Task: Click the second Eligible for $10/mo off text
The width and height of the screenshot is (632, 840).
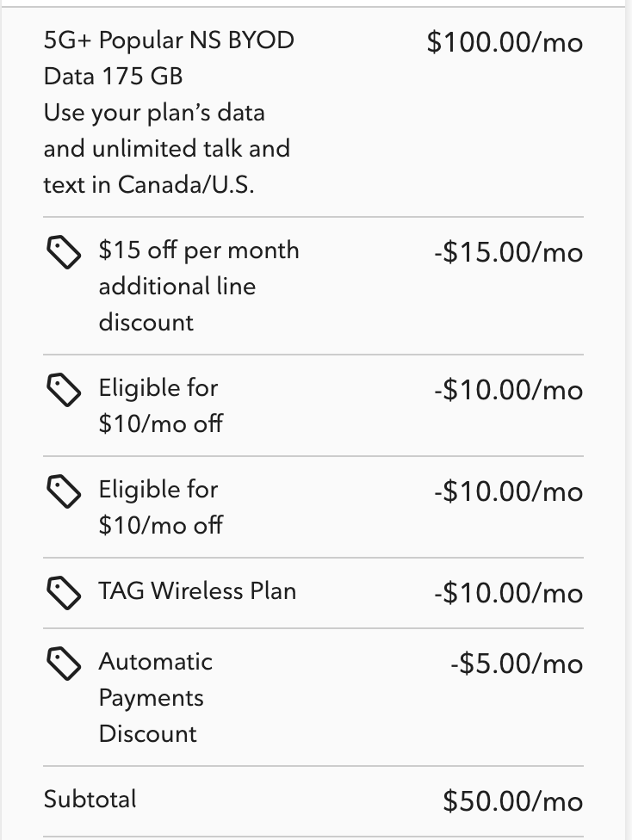Action: pos(160,507)
